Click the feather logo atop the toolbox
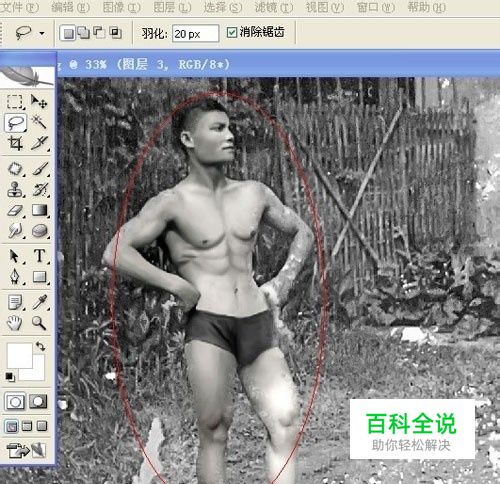Viewport: 500px width, 484px height. (27, 76)
